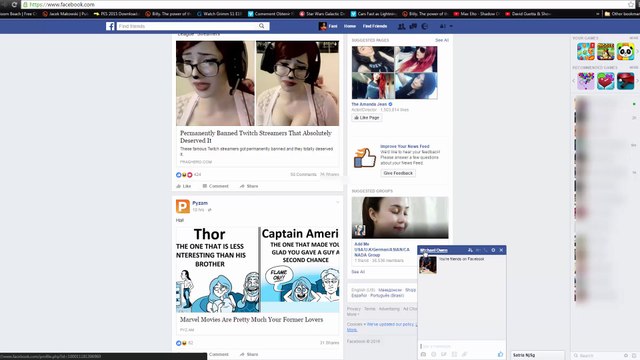640x360 pixels.
Task: Send thumbs-up like in chat
Action: 500,354
